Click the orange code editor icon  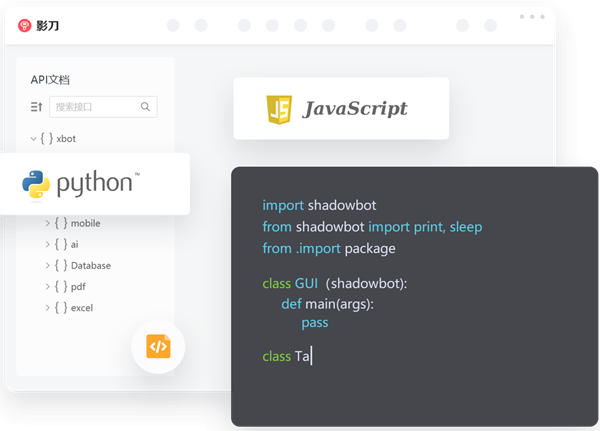[158, 346]
